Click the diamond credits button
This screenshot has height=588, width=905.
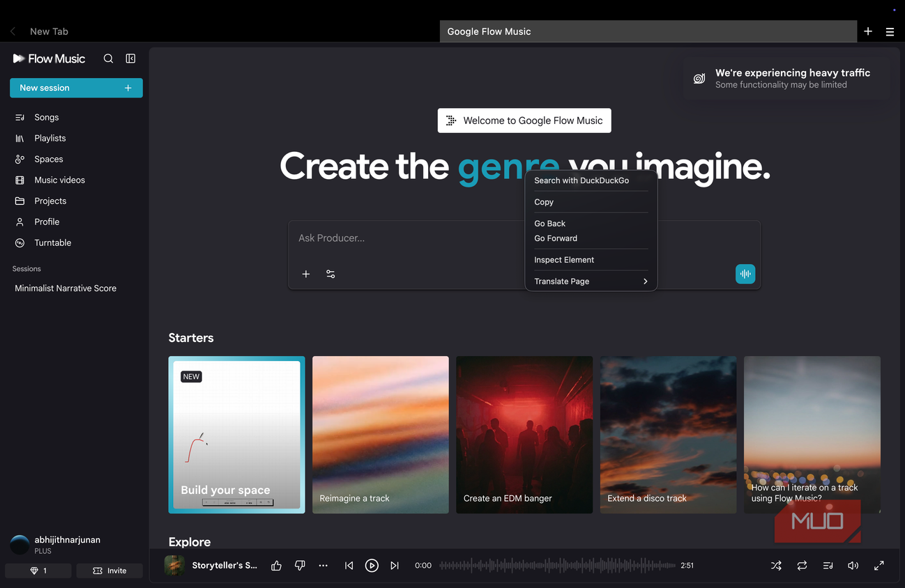(38, 571)
